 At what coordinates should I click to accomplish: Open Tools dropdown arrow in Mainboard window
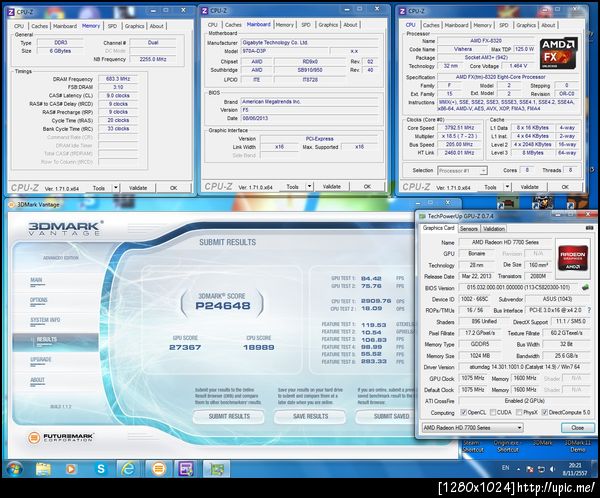pos(310,186)
